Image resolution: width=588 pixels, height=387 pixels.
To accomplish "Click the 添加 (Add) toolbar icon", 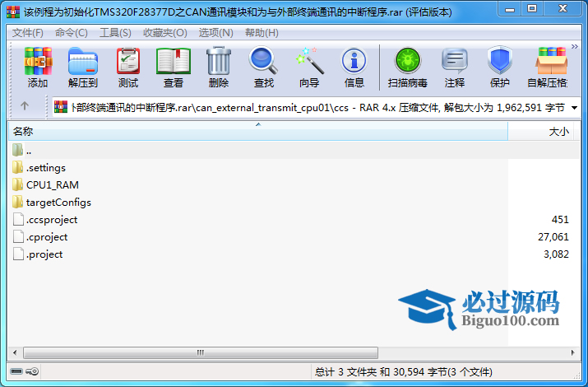I will [38, 68].
